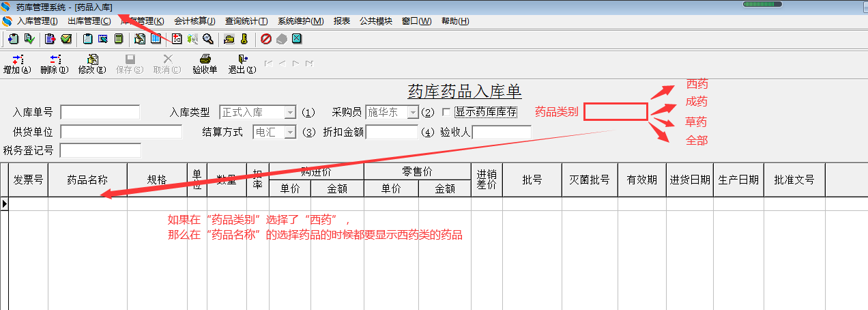Open the 验收单 printer button
The image size is (868, 310).
(x=205, y=64)
